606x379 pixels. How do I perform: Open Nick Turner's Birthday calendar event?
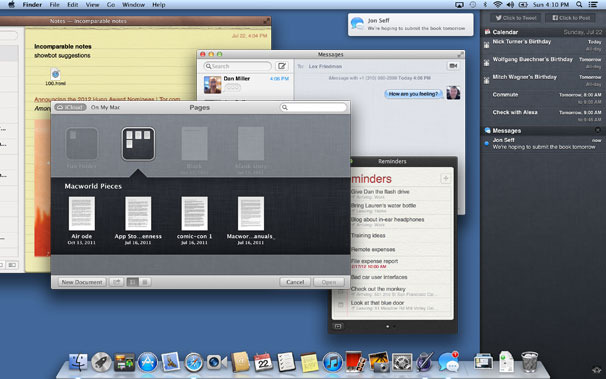coord(543,46)
